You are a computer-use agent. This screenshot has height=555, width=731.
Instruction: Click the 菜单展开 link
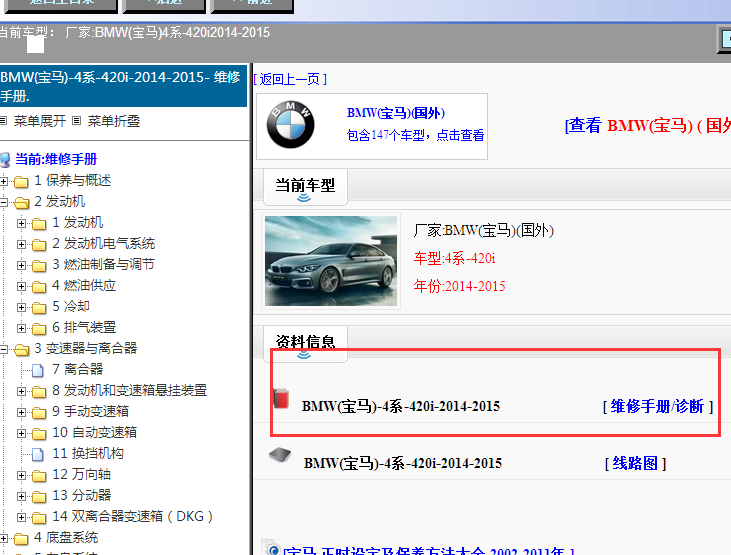[x=40, y=121]
